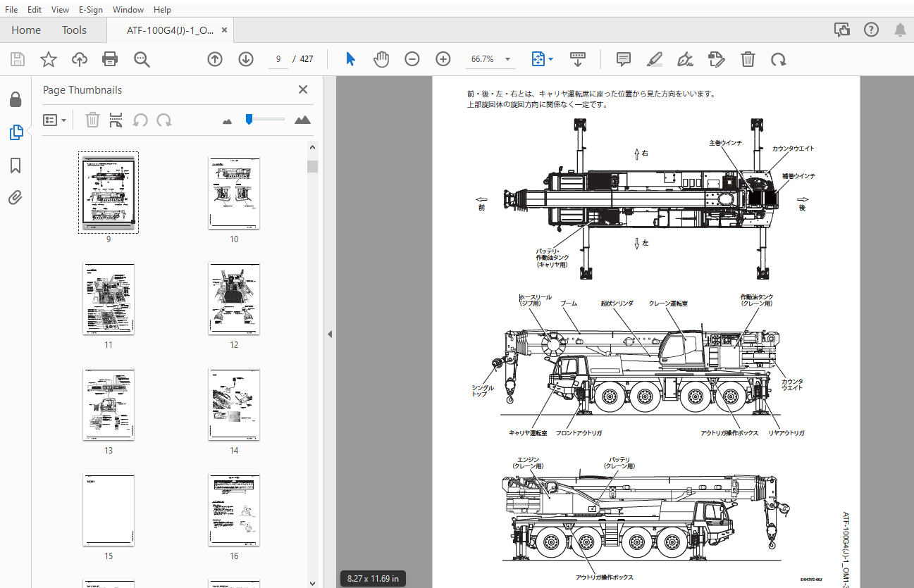Open the lock security panel icon
This screenshot has width=914, height=588.
16,99
